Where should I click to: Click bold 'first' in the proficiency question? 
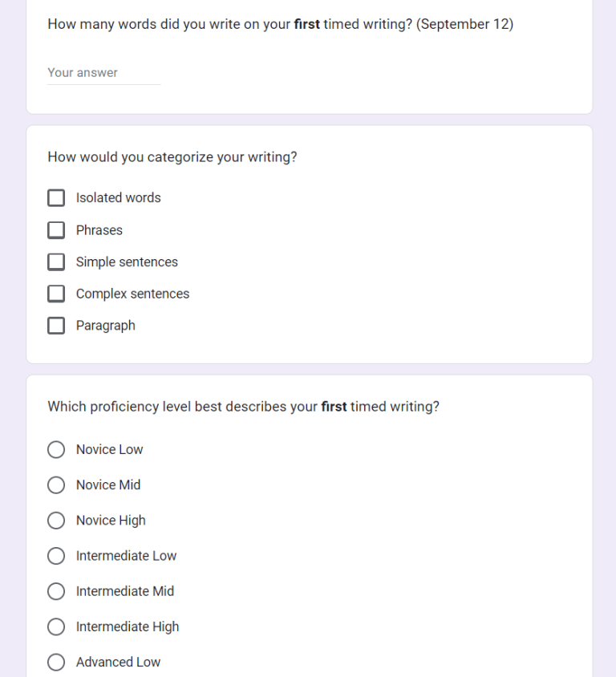click(334, 407)
